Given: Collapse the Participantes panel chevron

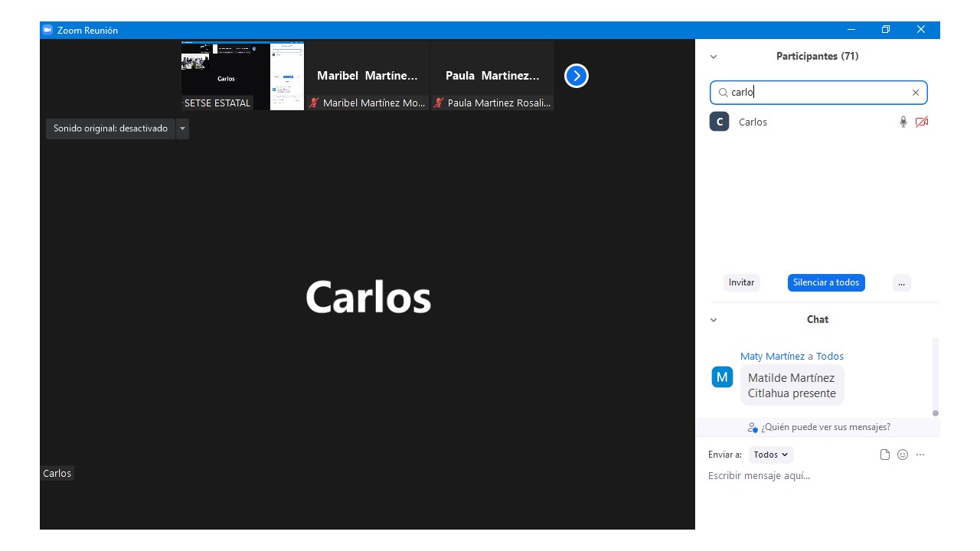Looking at the screenshot, I should 714,57.
